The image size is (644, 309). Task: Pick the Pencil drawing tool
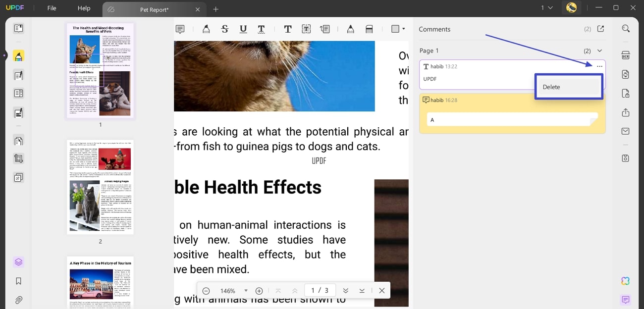pos(350,29)
